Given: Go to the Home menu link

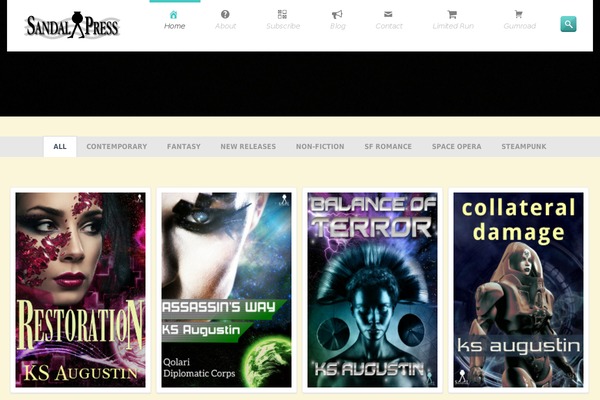Looking at the screenshot, I should (174, 26).
